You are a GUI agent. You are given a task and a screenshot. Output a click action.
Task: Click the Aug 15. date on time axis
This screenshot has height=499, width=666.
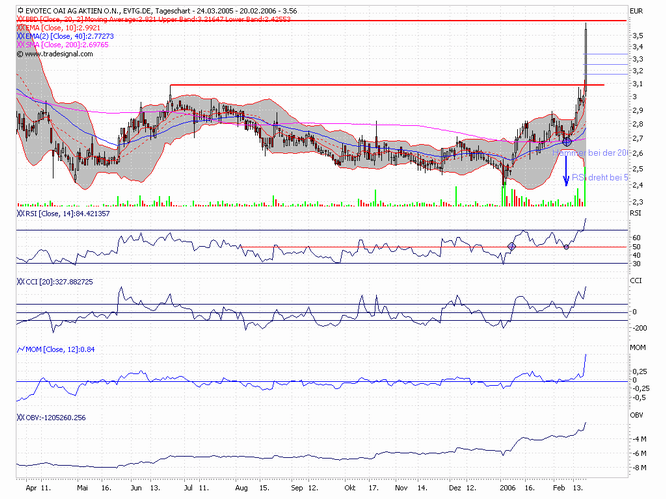(252, 488)
